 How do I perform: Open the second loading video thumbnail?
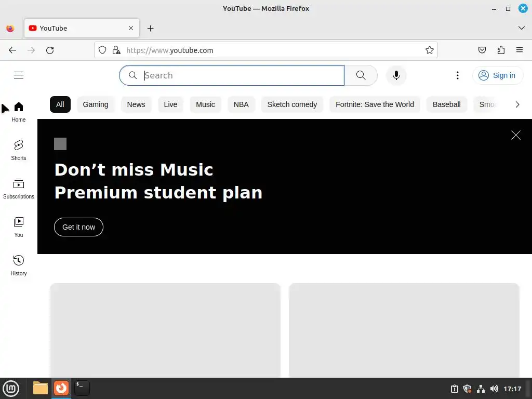point(404,330)
